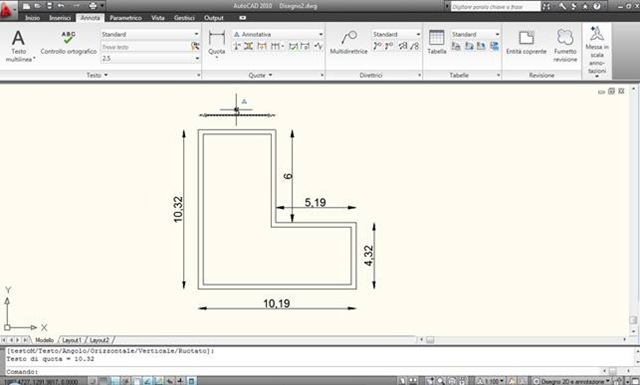The height and width of the screenshot is (385, 640).
Task: Open the Parametrico ribbon tab
Action: [x=125, y=18]
